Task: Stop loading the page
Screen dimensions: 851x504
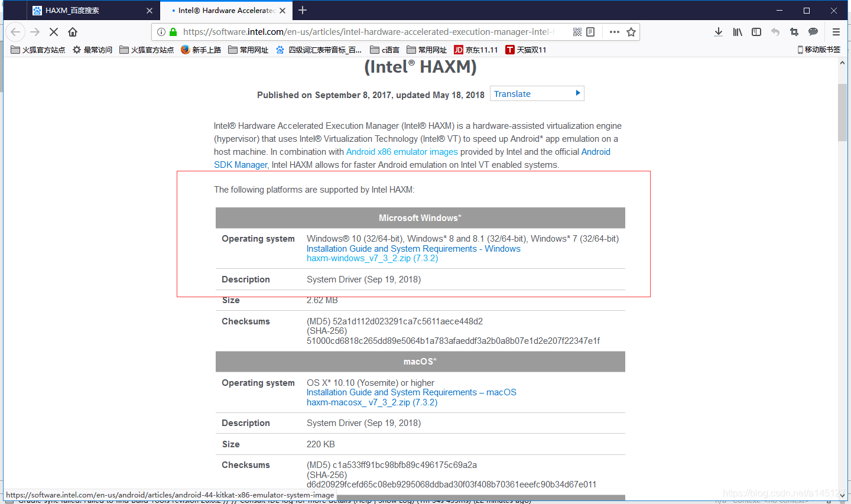Action: [x=54, y=32]
